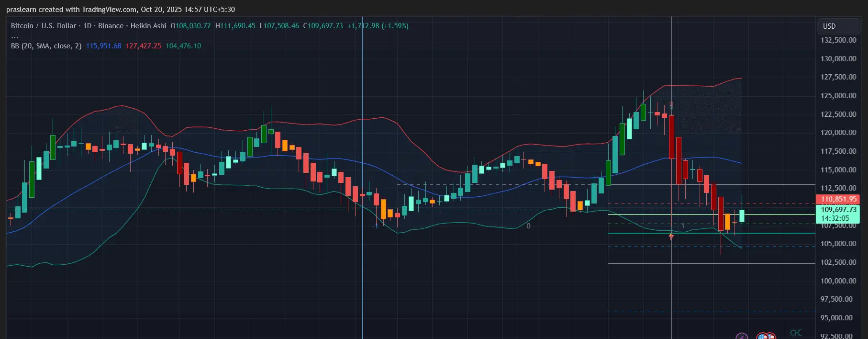The image size is (868, 339).
Task: Click the green BB lower value 104,476.10
Action: pos(183,46)
